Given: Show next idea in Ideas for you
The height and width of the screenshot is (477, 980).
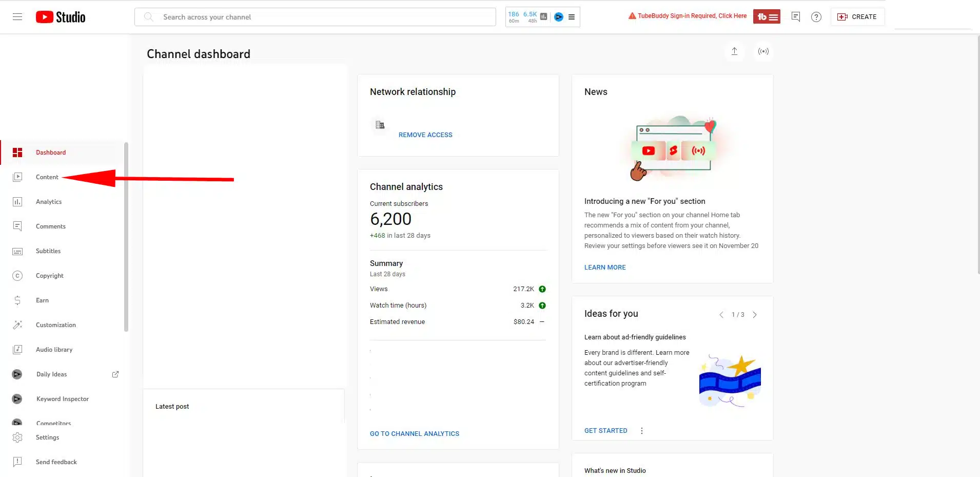Looking at the screenshot, I should point(754,315).
